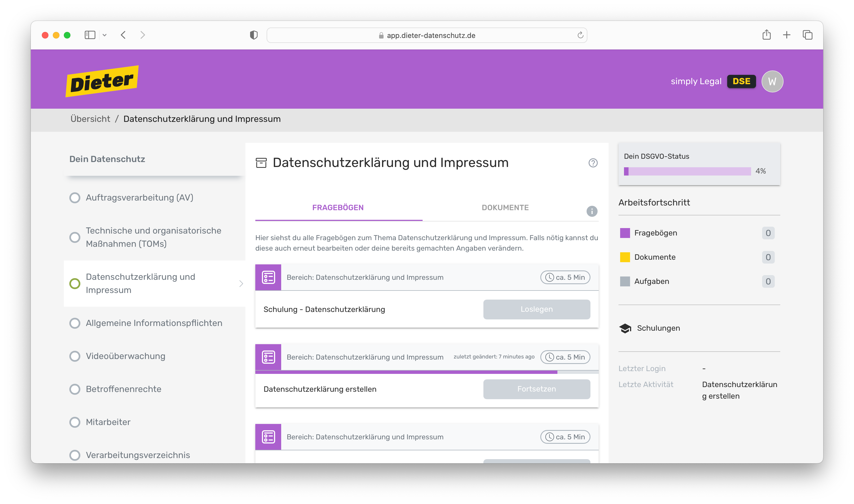Click the questionnaire icon of Schulung card

click(x=268, y=278)
